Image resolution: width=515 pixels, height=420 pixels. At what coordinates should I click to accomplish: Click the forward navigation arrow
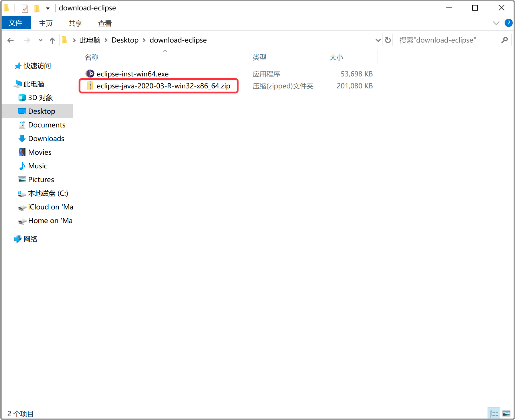(27, 40)
